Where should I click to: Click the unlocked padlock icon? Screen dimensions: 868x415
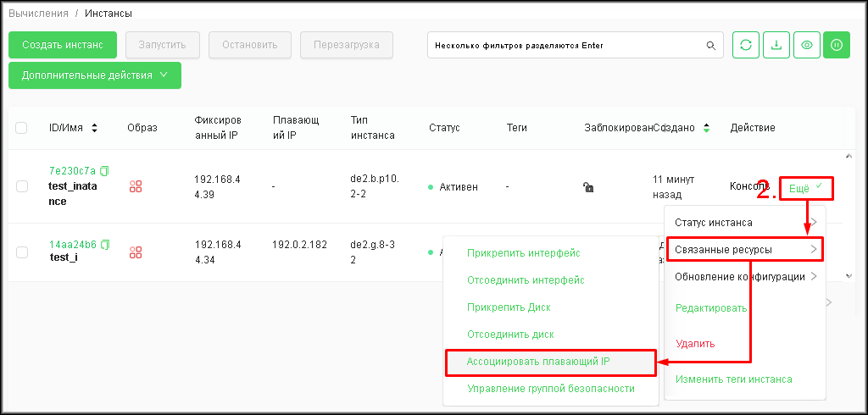tap(588, 187)
